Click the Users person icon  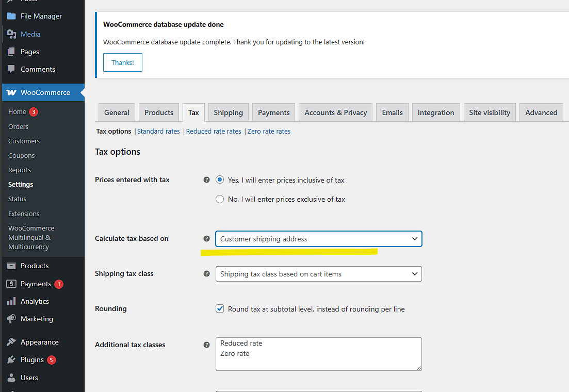(x=11, y=378)
